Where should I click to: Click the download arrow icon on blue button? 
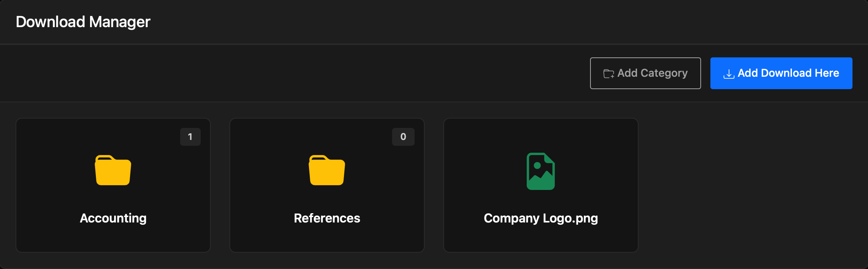click(729, 74)
